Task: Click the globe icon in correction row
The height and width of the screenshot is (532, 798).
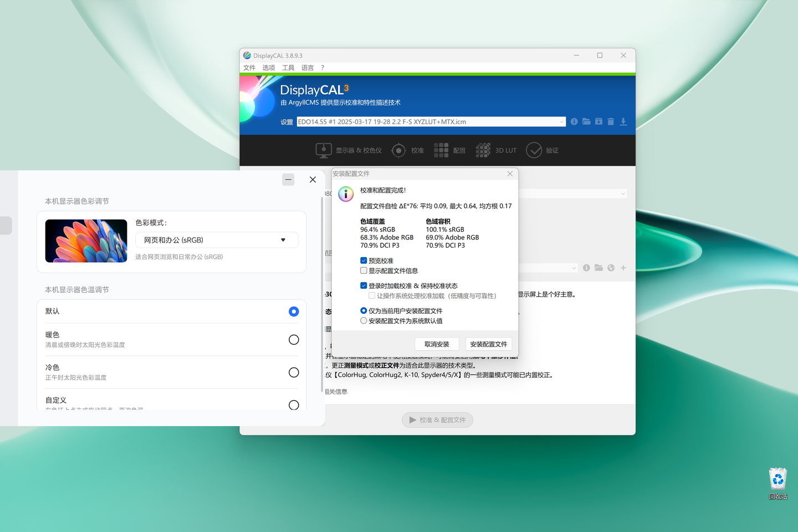Action: pos(611,268)
